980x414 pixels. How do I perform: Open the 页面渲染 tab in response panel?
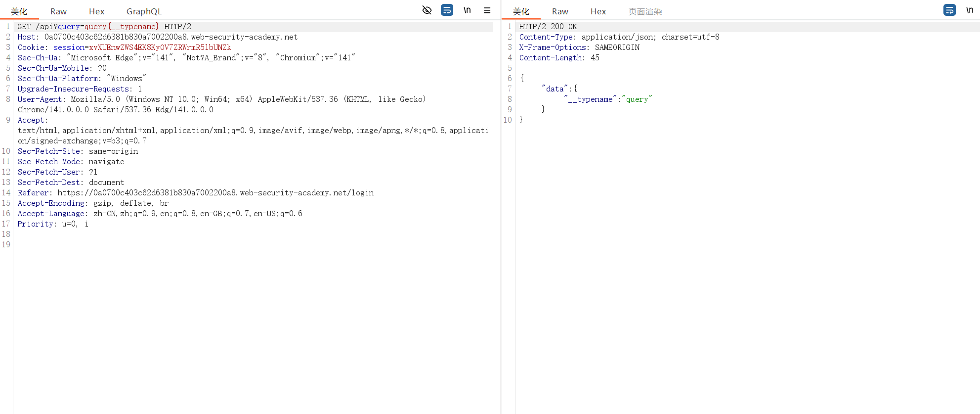coord(645,11)
